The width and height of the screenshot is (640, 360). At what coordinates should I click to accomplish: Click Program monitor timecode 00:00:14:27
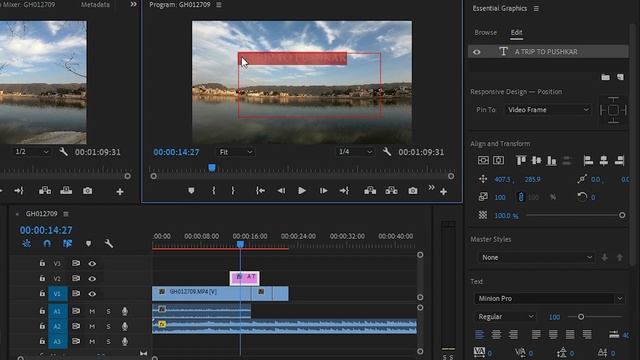pyautogui.click(x=176, y=152)
